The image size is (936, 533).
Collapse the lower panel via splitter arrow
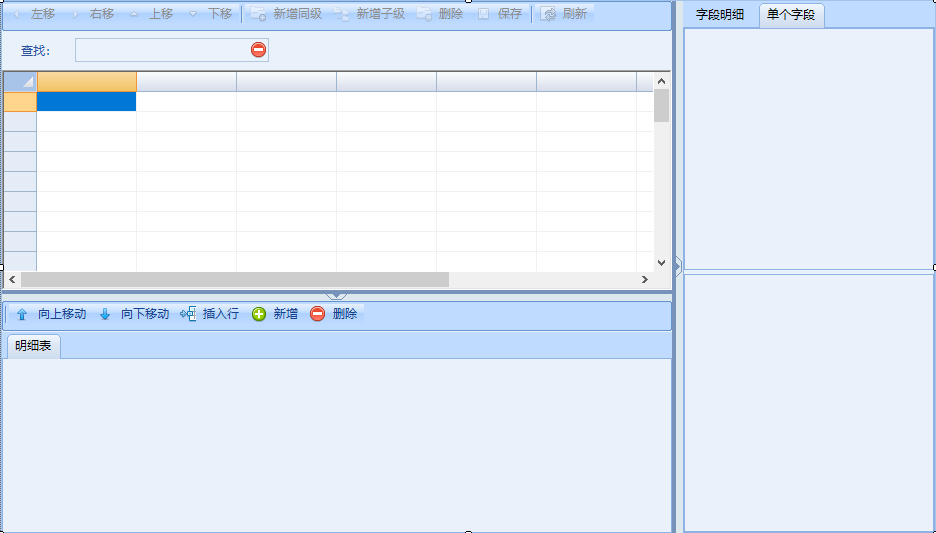pos(337,295)
